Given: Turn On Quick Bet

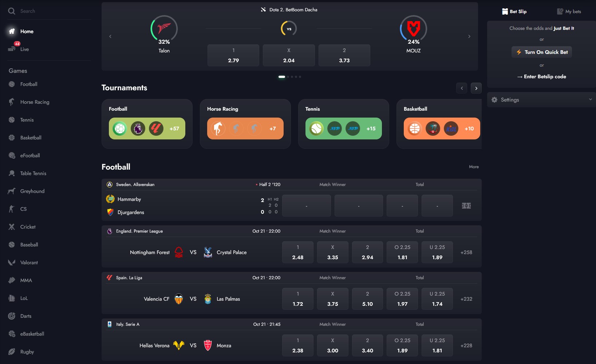Looking at the screenshot, I should pyautogui.click(x=542, y=52).
